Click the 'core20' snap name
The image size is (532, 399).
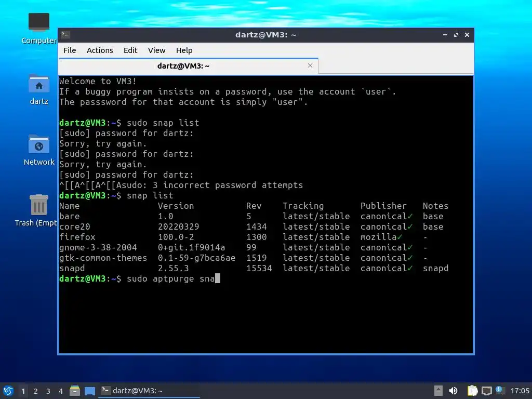[x=75, y=227]
